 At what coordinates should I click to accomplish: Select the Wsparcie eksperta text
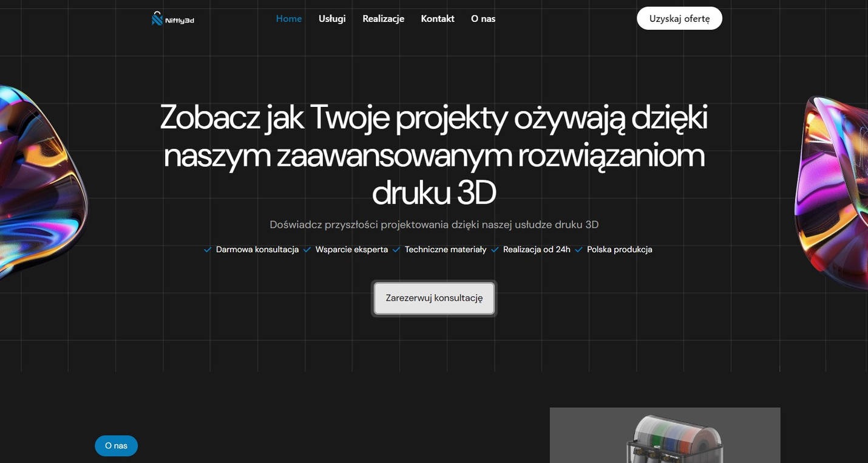[351, 248]
